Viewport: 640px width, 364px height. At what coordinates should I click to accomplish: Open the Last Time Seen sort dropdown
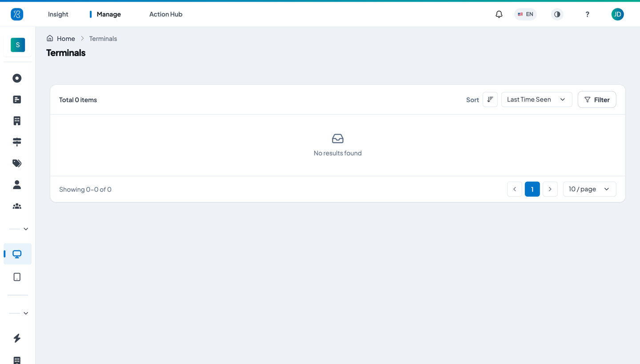(x=536, y=99)
